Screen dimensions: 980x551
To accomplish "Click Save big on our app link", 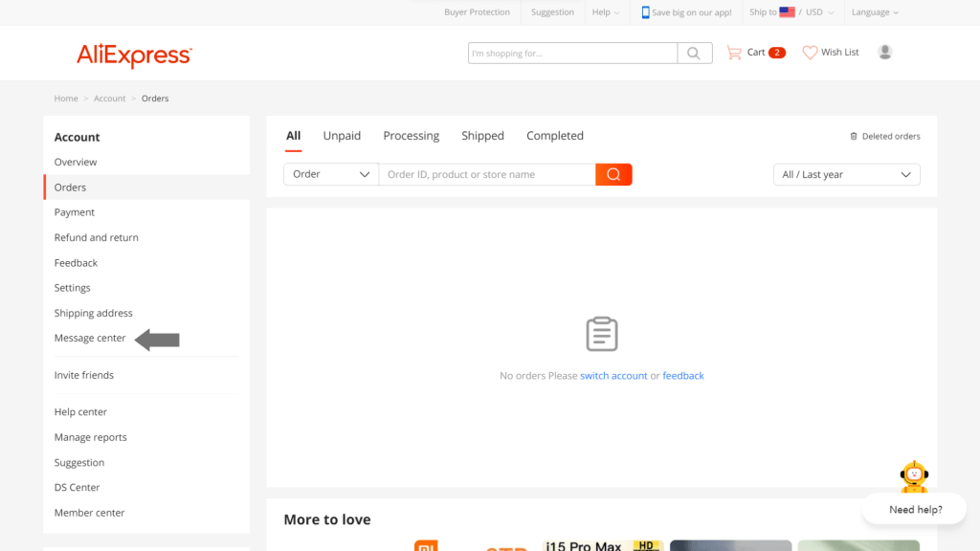I will [691, 12].
